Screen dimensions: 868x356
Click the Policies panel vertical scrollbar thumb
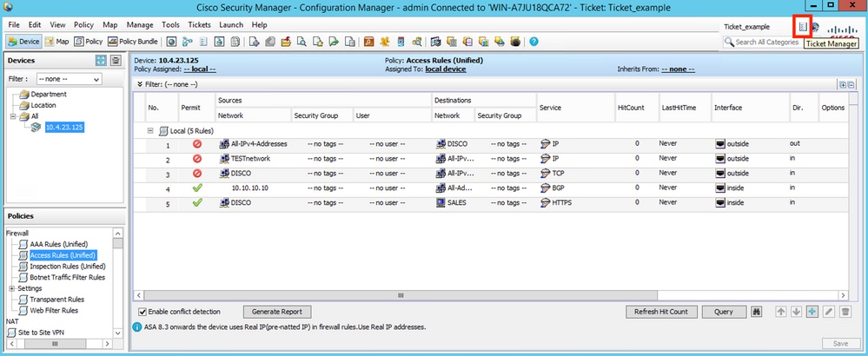118,243
